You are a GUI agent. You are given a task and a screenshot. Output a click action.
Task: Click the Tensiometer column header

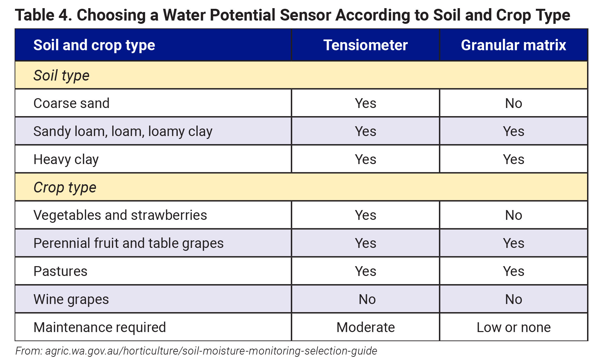click(x=365, y=45)
